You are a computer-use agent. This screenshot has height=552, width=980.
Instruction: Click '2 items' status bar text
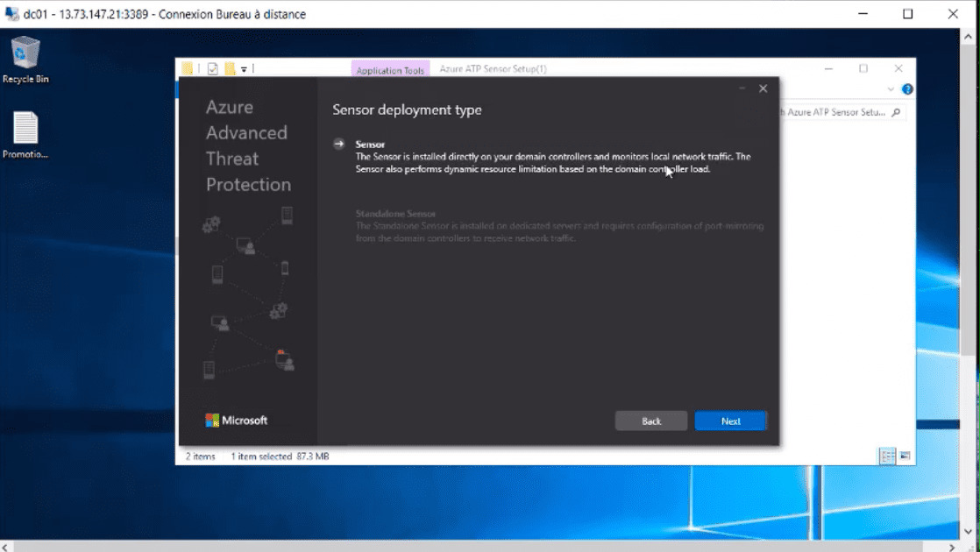point(200,456)
